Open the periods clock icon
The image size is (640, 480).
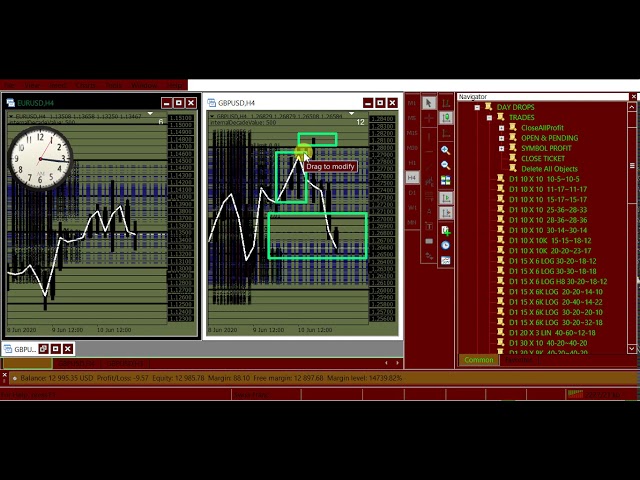coord(446,245)
